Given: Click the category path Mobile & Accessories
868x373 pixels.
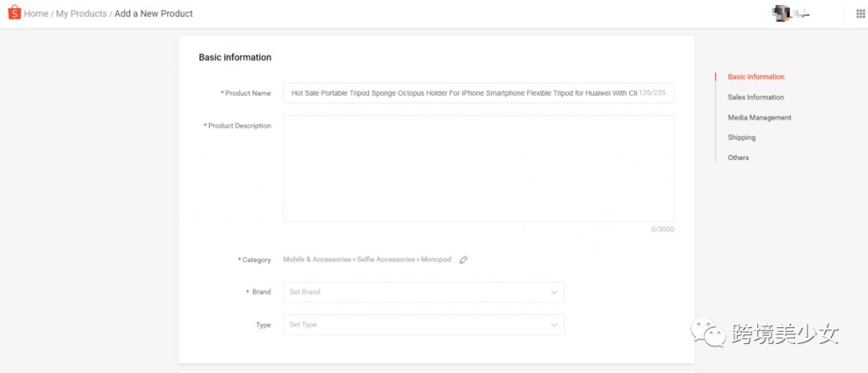Looking at the screenshot, I should (x=317, y=260).
